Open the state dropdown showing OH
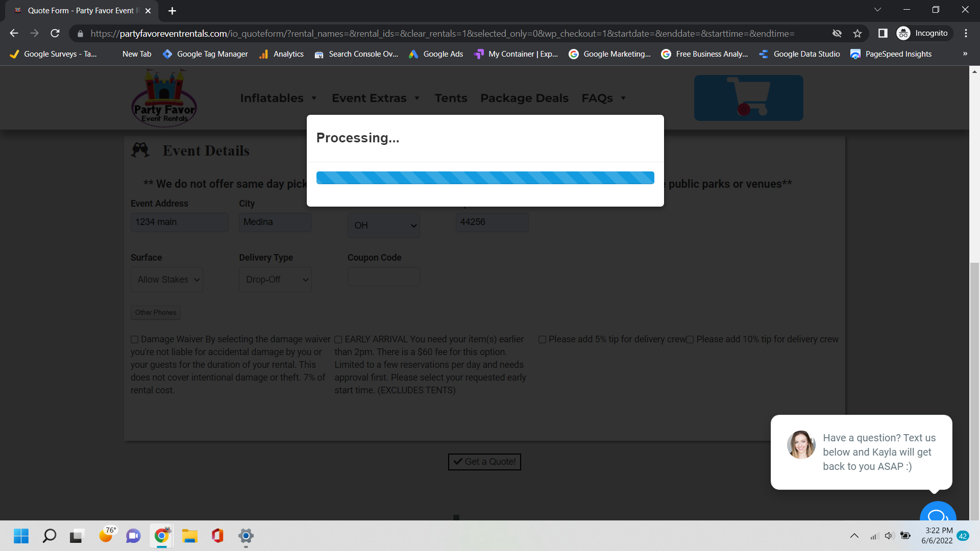980x551 pixels. pos(383,226)
